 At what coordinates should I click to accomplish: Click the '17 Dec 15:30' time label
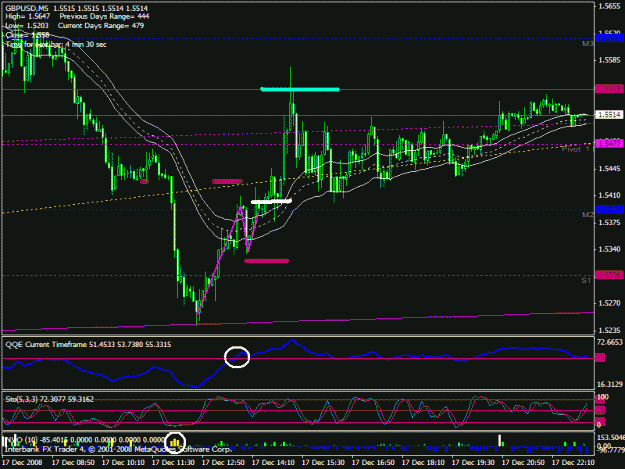point(323,463)
